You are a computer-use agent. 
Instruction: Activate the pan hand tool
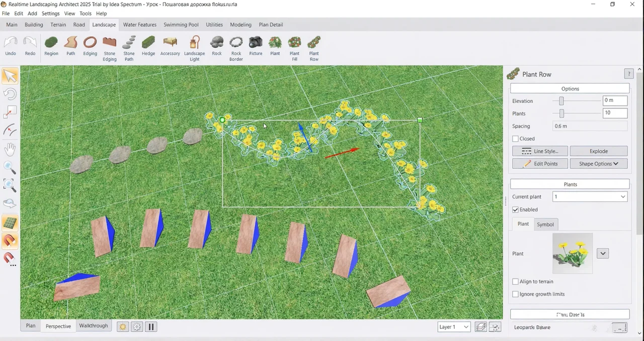10,149
